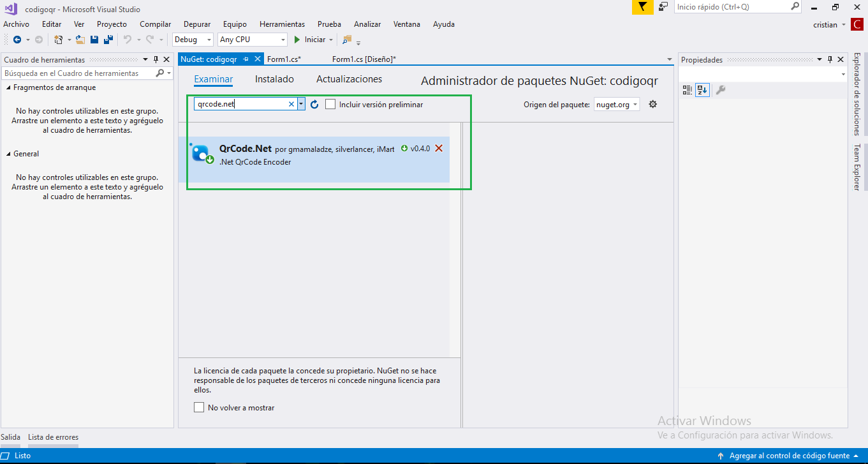Select the Examinar tab

click(x=214, y=79)
